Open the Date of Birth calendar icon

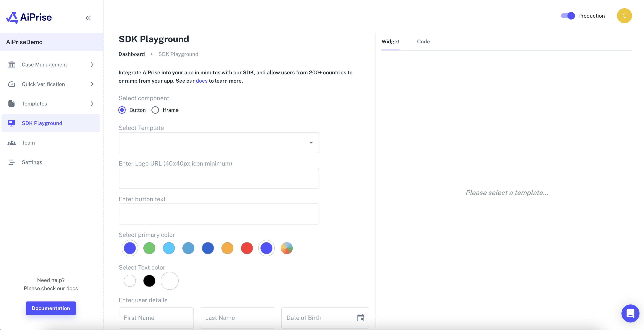click(360, 318)
